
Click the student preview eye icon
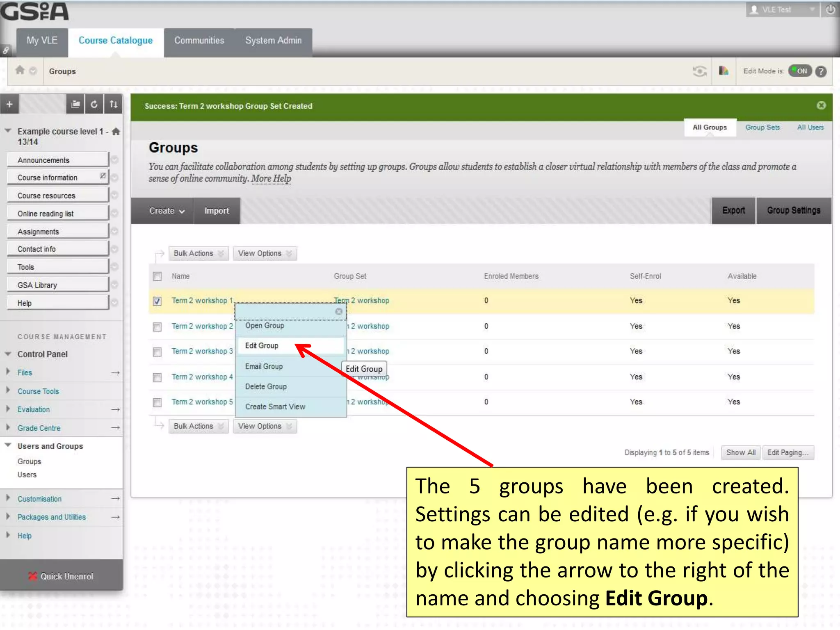click(699, 71)
